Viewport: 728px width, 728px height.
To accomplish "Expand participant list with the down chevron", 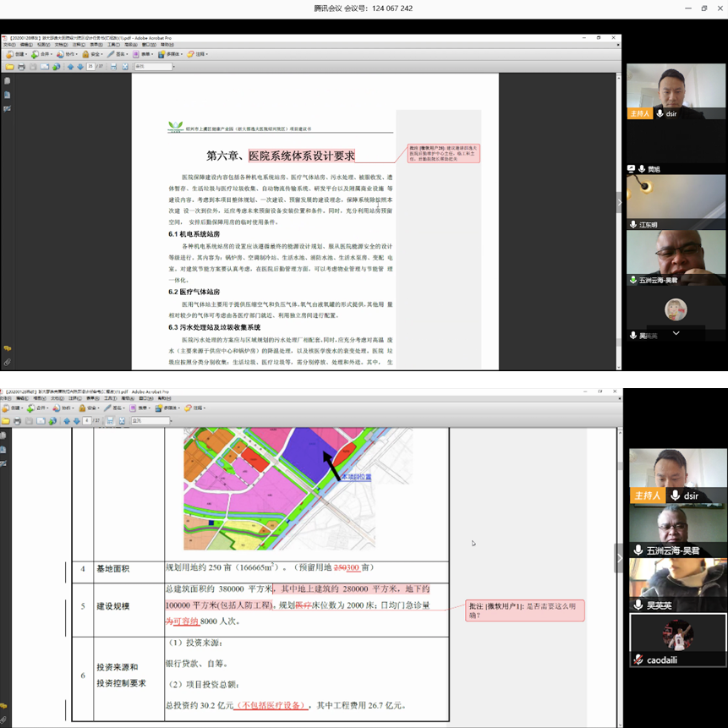I will click(676, 334).
